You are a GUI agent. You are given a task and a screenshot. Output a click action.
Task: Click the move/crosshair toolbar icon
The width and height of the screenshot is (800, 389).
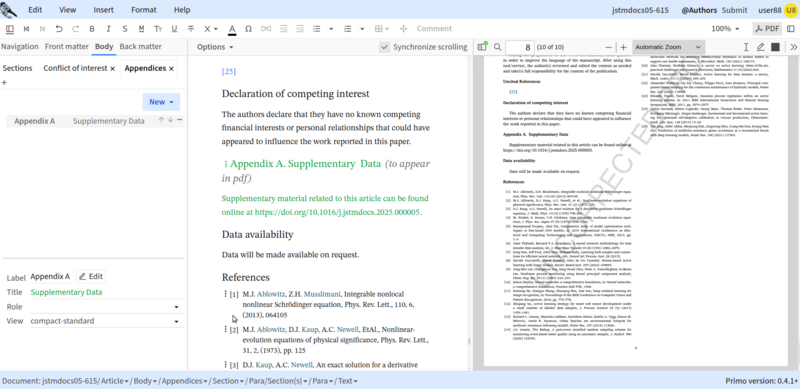coord(404,29)
